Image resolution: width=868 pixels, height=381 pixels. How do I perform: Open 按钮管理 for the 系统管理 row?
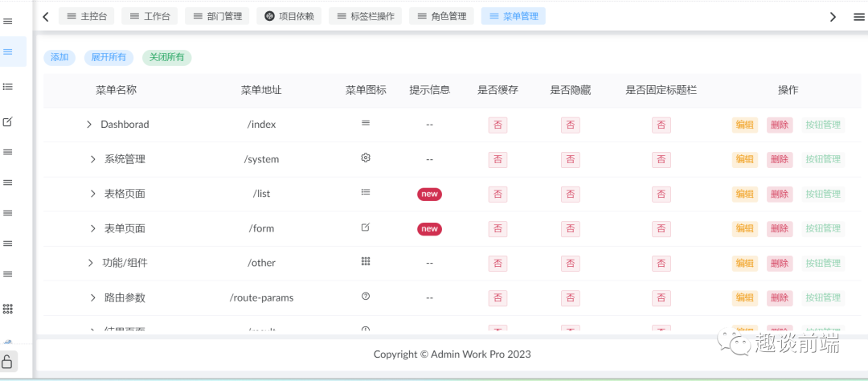(x=823, y=159)
